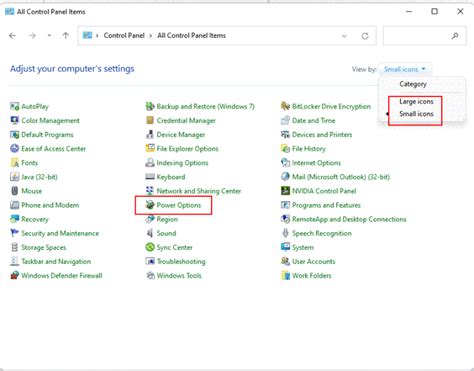Open the Device Manager icon

[150, 135]
